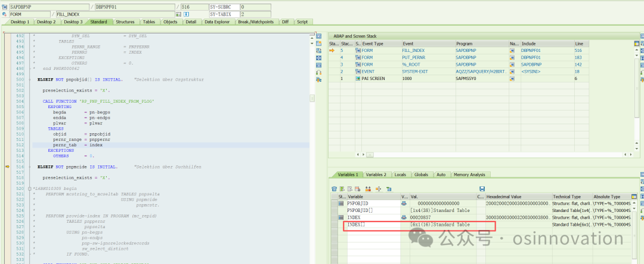Click the orange arrow variables toolbar icon
This screenshot has height=264, width=644.
378,189
